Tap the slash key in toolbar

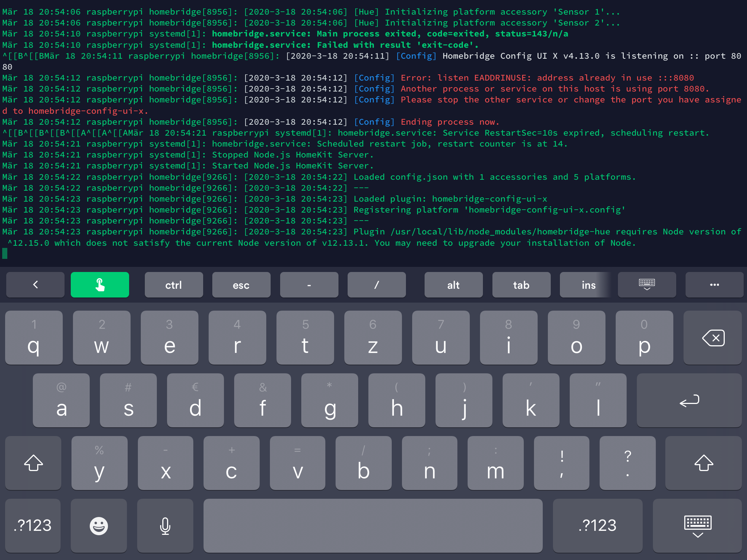[x=376, y=285]
